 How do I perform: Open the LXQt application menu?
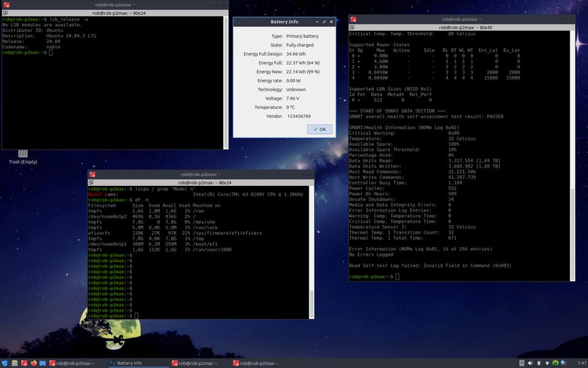(6, 363)
